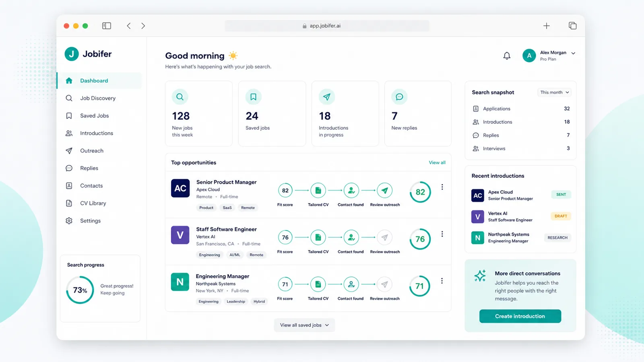Click the magnifier icon on New jobs card
Image resolution: width=644 pixels, height=362 pixels.
click(x=180, y=97)
